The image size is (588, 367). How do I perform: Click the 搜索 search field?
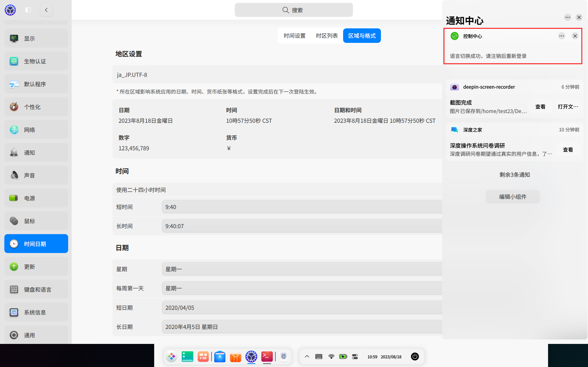click(x=294, y=10)
